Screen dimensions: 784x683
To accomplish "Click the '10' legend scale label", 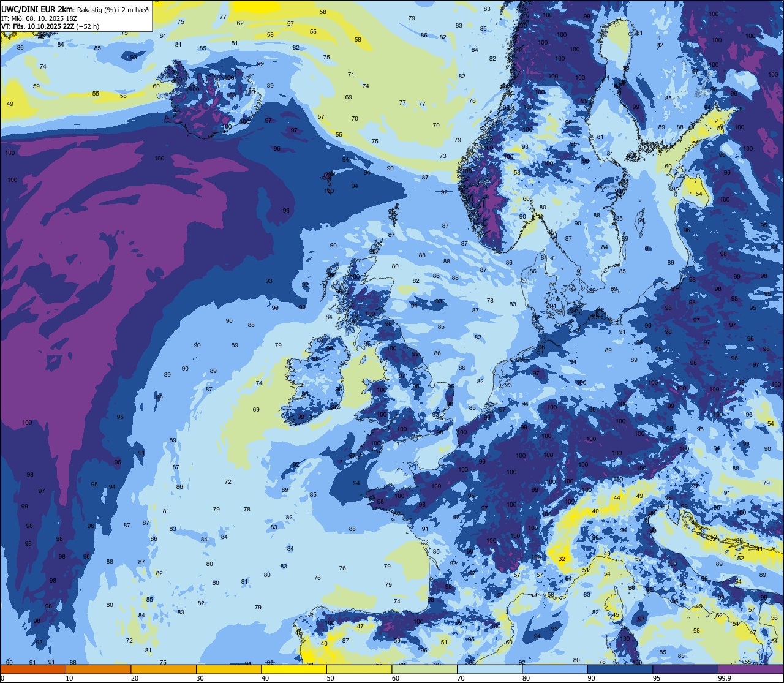I will pyautogui.click(x=69, y=678).
